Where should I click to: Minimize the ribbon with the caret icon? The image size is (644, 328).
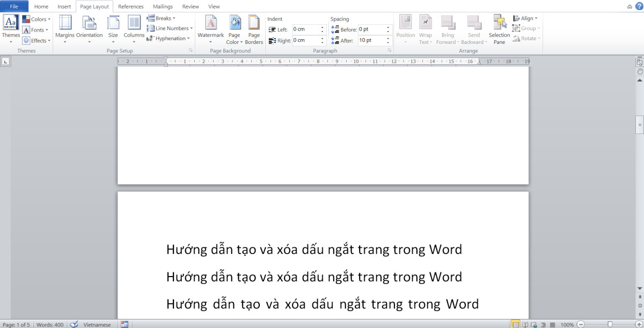click(x=629, y=6)
